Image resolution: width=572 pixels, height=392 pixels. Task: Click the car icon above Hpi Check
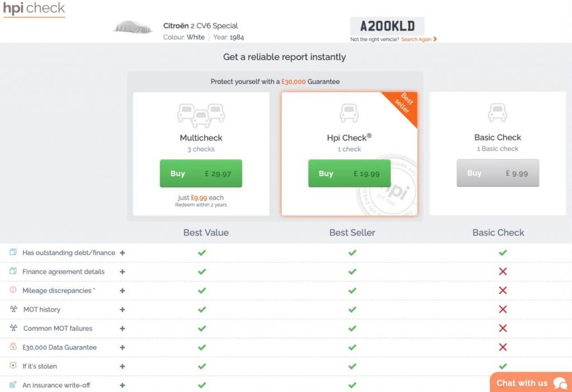350,113
